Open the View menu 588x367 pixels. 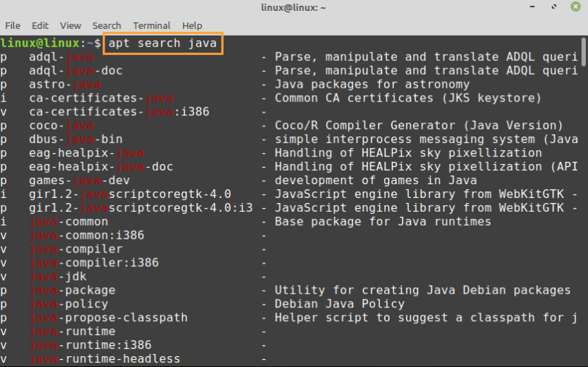pos(70,25)
